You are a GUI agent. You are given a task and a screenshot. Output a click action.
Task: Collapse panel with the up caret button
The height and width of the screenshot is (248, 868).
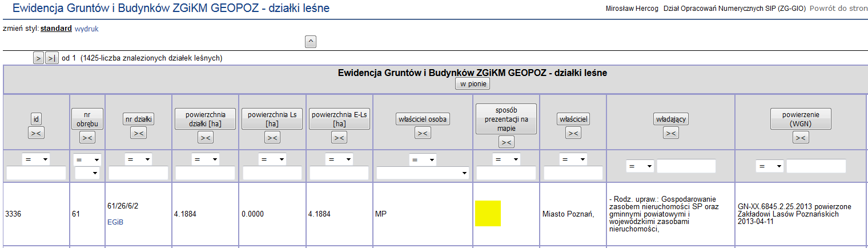[311, 41]
